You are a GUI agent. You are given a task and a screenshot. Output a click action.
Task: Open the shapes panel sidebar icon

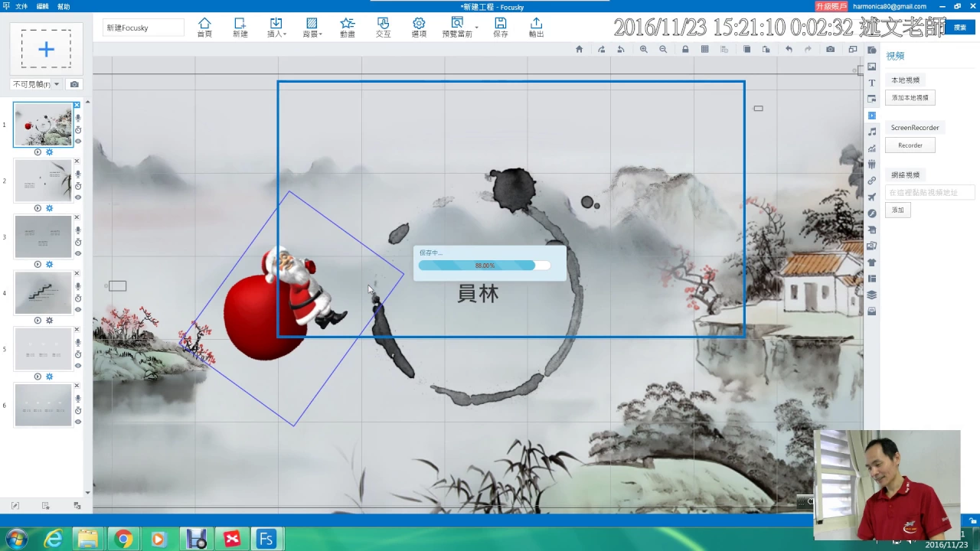871,50
